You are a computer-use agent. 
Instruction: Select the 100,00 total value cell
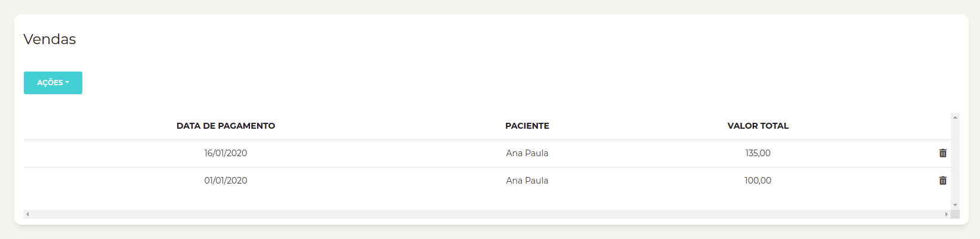click(x=758, y=181)
